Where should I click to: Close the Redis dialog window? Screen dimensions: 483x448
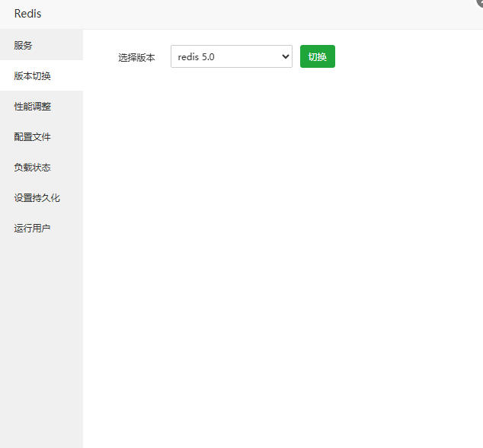click(x=480, y=2)
